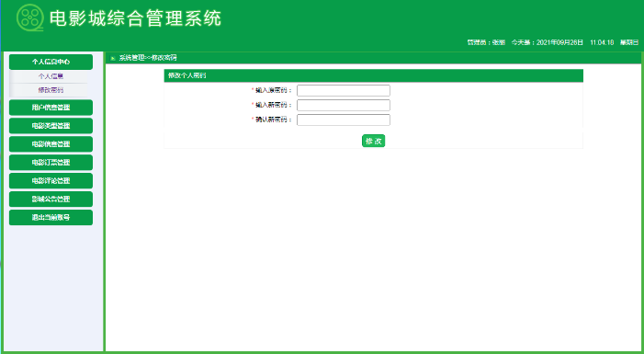Viewport: 644px width, 354px height.
Task: Click the small arrow icon before 系统管理 breadcrumb
Action: click(x=113, y=58)
